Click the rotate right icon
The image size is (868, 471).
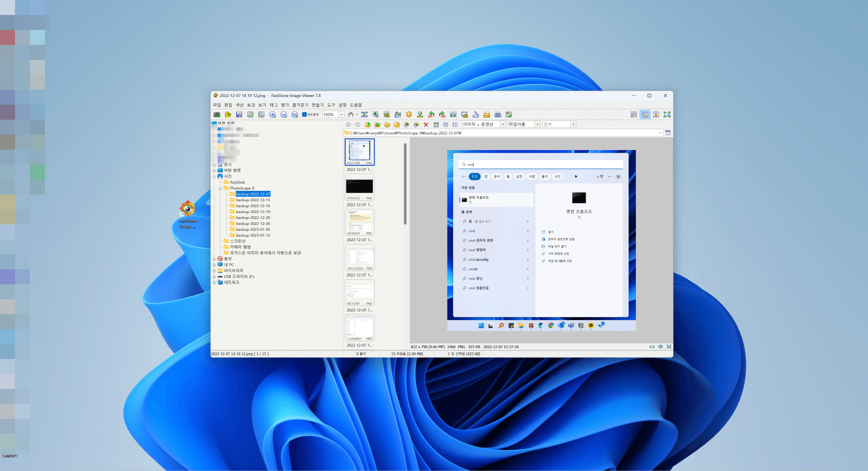coord(442,115)
